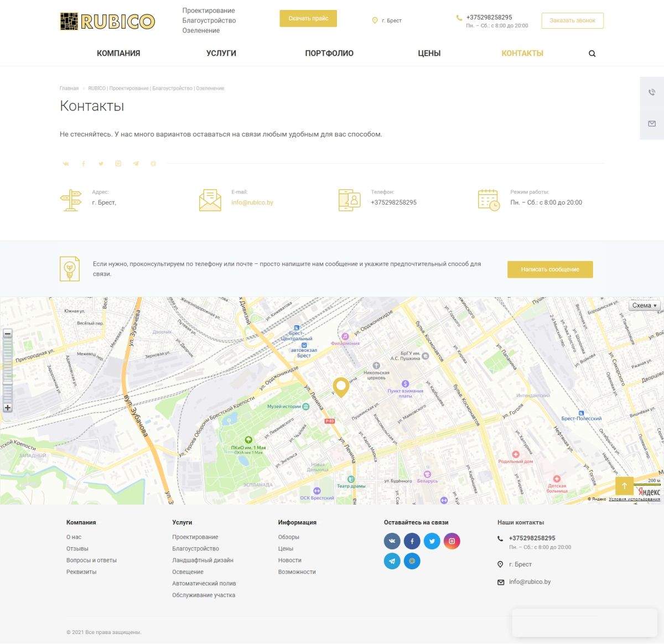Click the location pin icon beside г. Брест in header
Screen dimensions: 664x644
coord(375,20)
